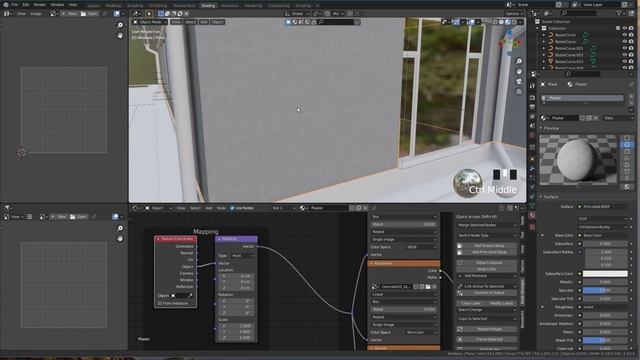Click Swap Links button
This screenshot has width=640, height=360.
pyautogui.click(x=487, y=269)
